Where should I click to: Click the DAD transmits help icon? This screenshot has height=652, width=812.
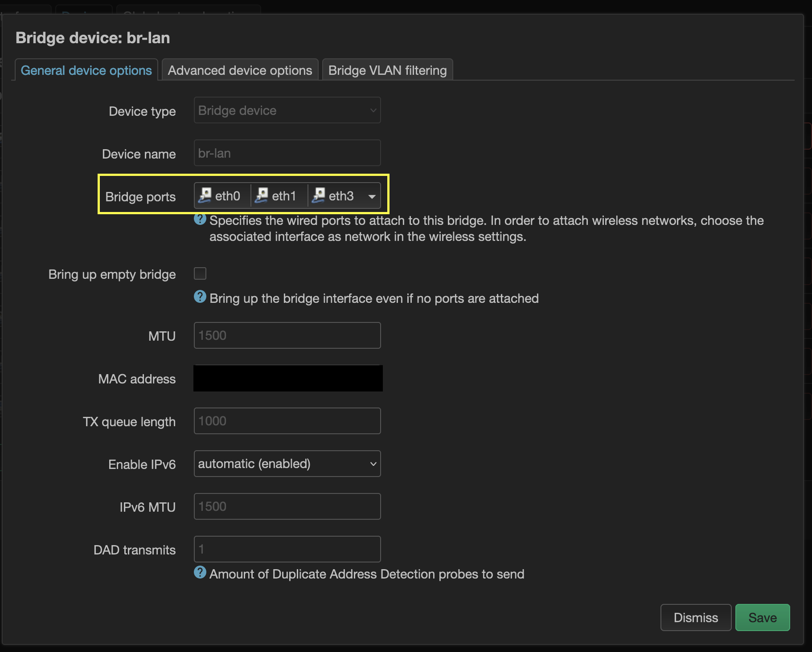click(x=200, y=572)
